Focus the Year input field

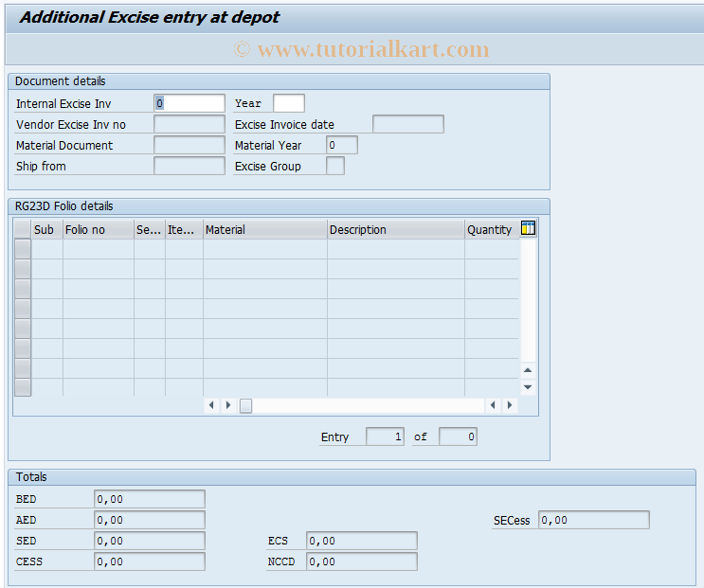(289, 103)
